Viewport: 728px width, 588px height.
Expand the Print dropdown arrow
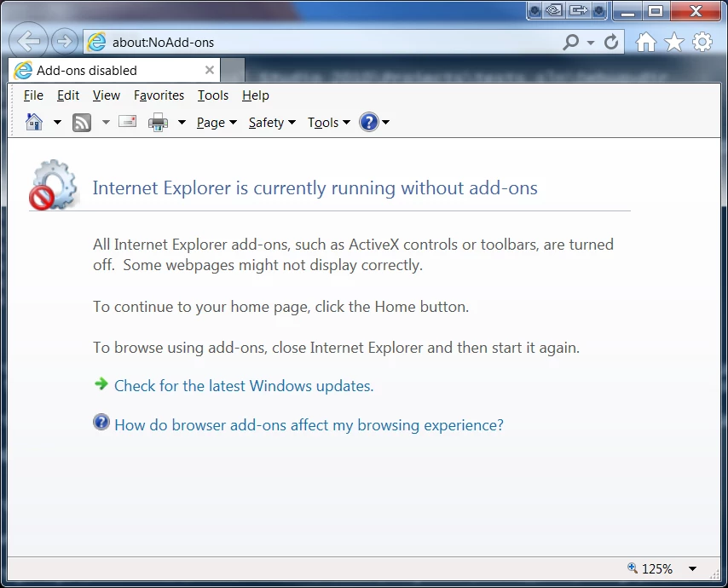tap(182, 123)
